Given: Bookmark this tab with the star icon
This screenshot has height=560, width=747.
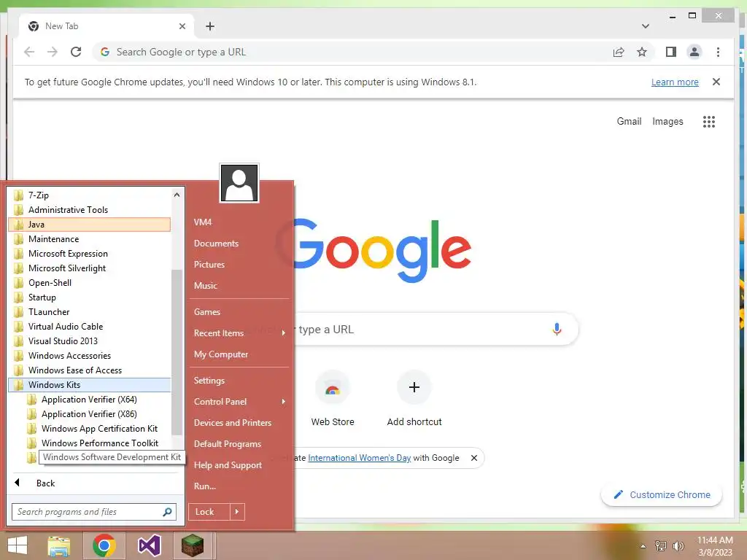Looking at the screenshot, I should pyautogui.click(x=642, y=52).
